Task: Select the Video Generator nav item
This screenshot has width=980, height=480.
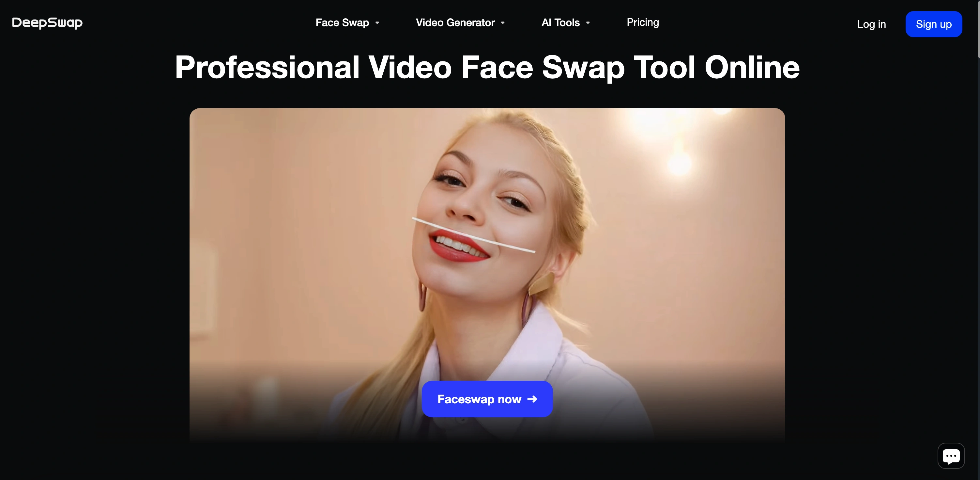Action: [x=456, y=23]
